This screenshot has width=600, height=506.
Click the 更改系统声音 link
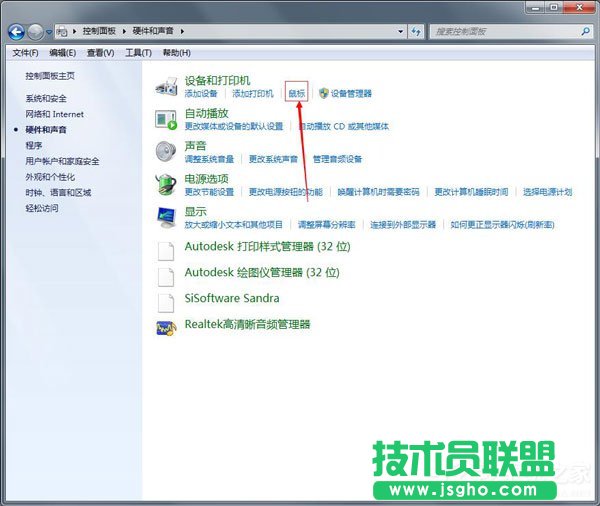(273, 159)
